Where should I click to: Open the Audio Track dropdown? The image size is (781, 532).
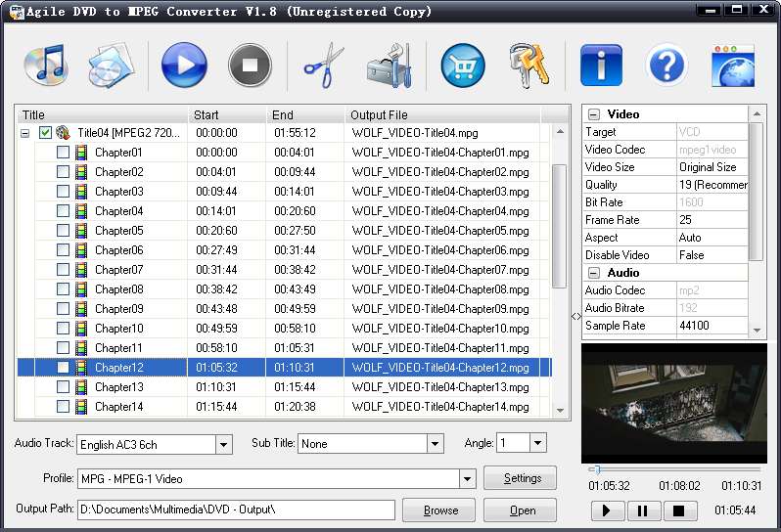tap(224, 444)
